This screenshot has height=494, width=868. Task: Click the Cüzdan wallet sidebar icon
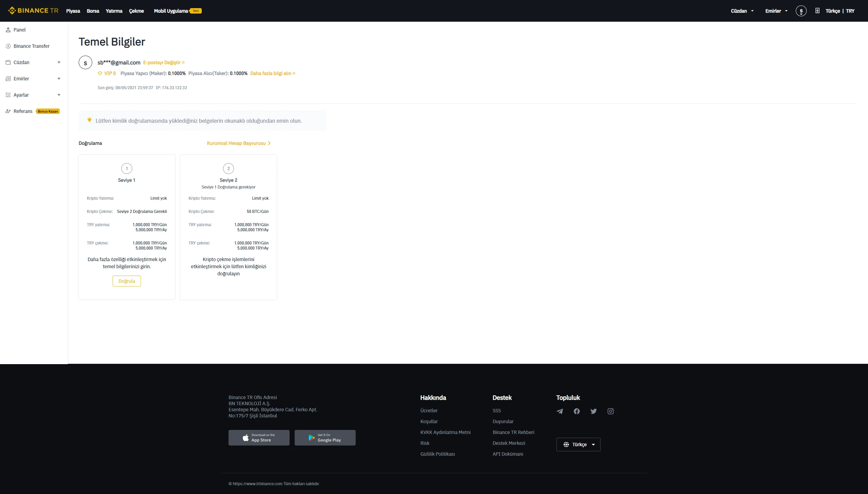[x=8, y=62]
